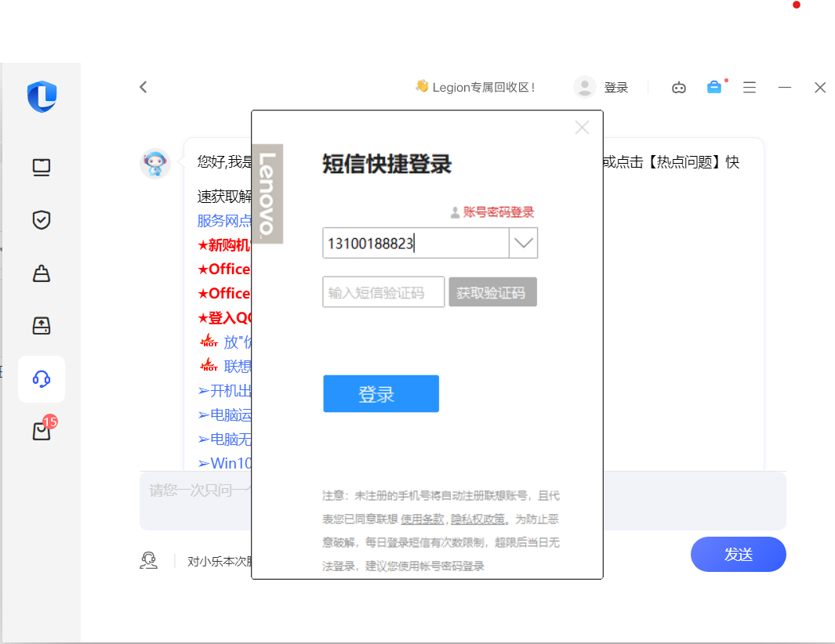Go back with the left arrow
Viewport: 835px width, 644px height.
click(143, 87)
